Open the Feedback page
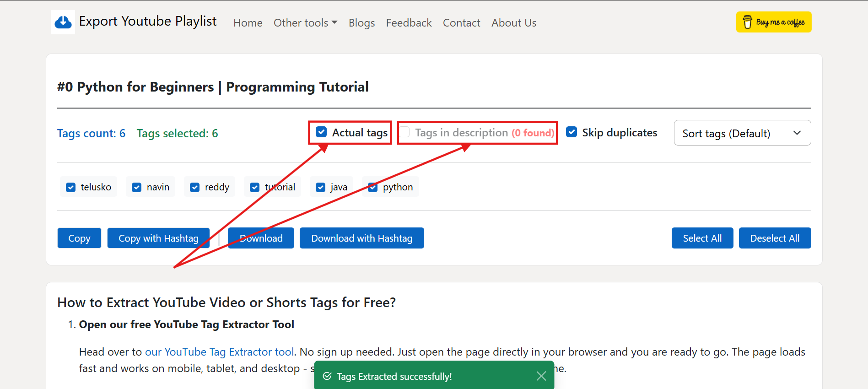This screenshot has height=389, width=868. [409, 23]
